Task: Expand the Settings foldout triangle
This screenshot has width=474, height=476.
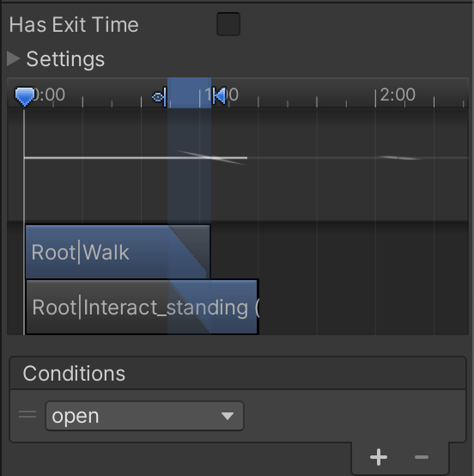Action: 14,58
